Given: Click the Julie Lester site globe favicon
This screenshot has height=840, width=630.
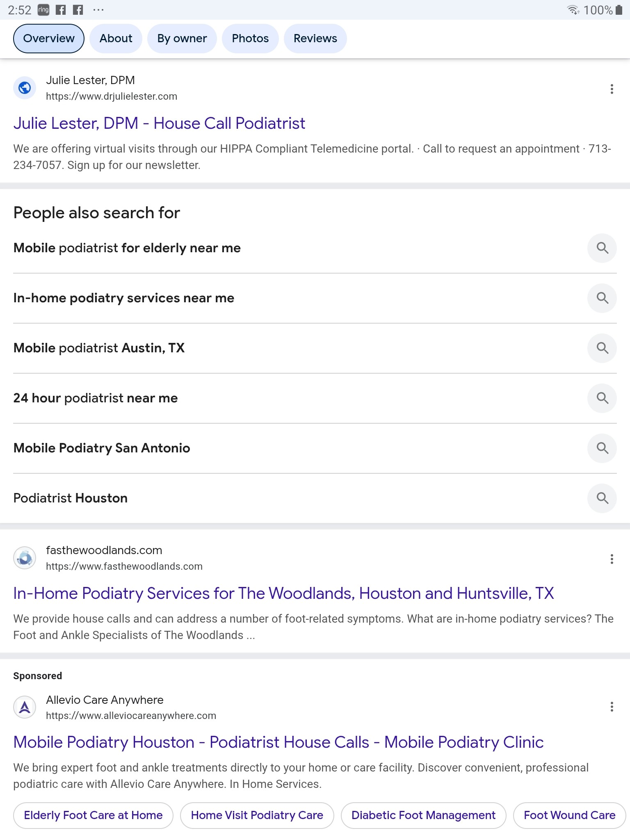Looking at the screenshot, I should coord(25,88).
